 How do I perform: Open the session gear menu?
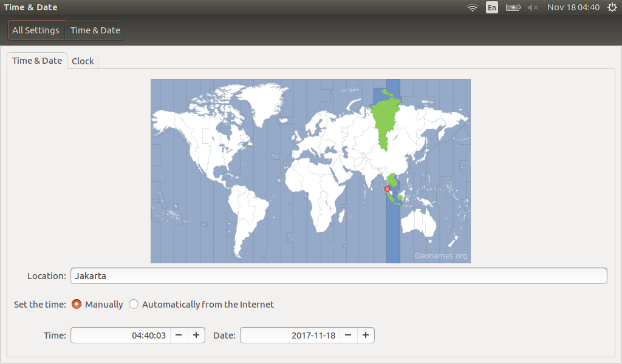(x=612, y=7)
